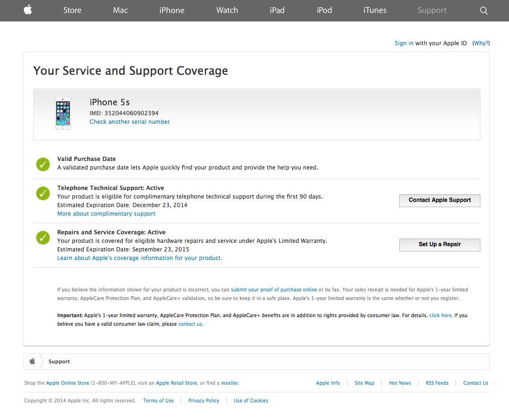Click the Set Up a Repair button

pyautogui.click(x=439, y=245)
